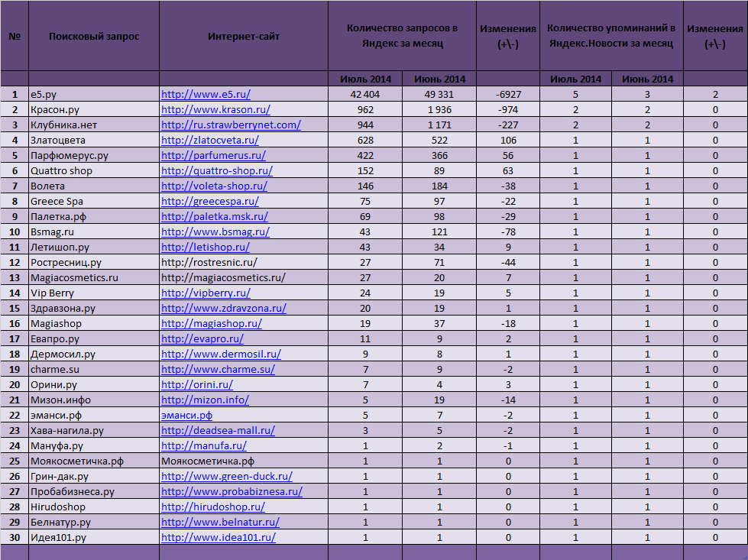Viewport: 748px width, 560px height.
Task: Click the 'Количество запросов в Яндекс за месяц' header
Action: [x=402, y=36]
